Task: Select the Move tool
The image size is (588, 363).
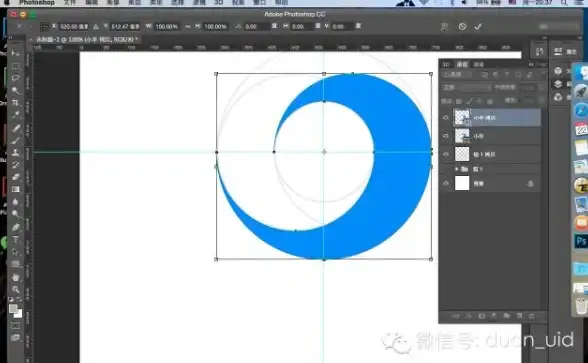Action: coord(15,53)
